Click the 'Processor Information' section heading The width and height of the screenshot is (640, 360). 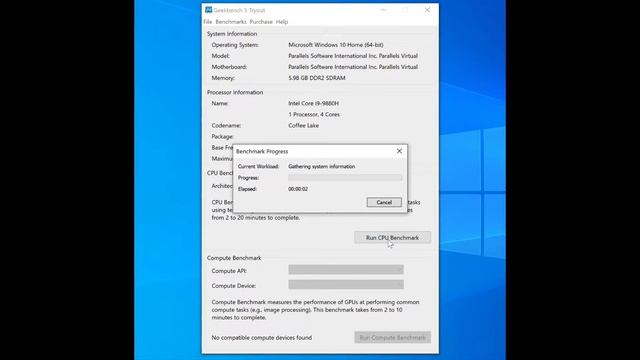coord(235,92)
